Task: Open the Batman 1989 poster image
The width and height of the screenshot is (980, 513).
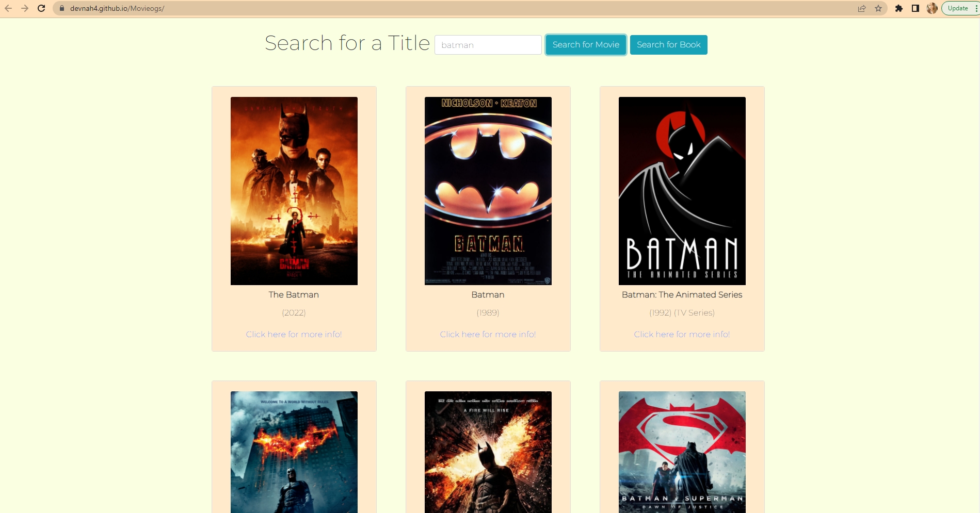Action: (488, 191)
